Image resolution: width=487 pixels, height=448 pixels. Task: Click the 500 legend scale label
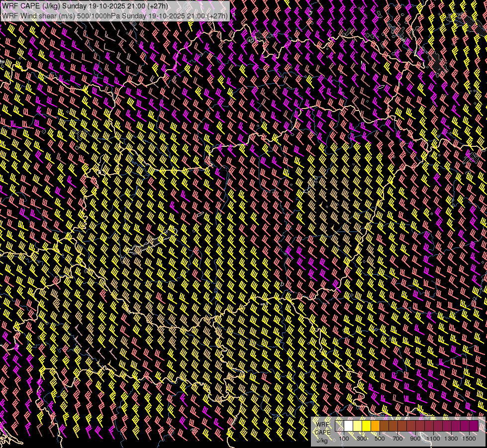coord(380,439)
